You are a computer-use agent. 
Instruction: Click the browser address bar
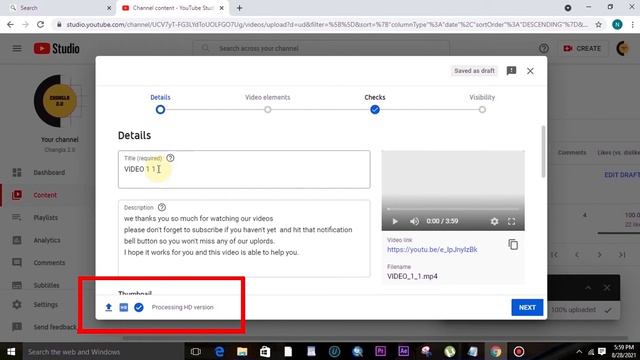[x=326, y=24]
